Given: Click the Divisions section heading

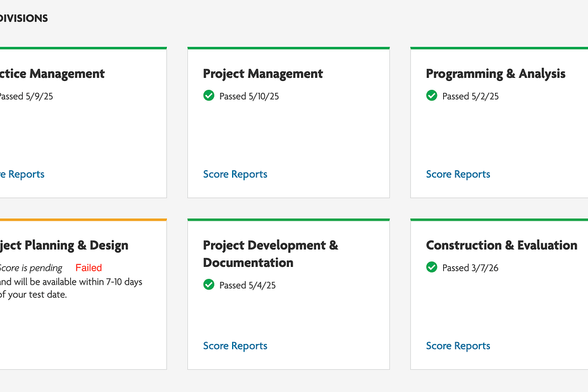Looking at the screenshot, I should pos(23,18).
